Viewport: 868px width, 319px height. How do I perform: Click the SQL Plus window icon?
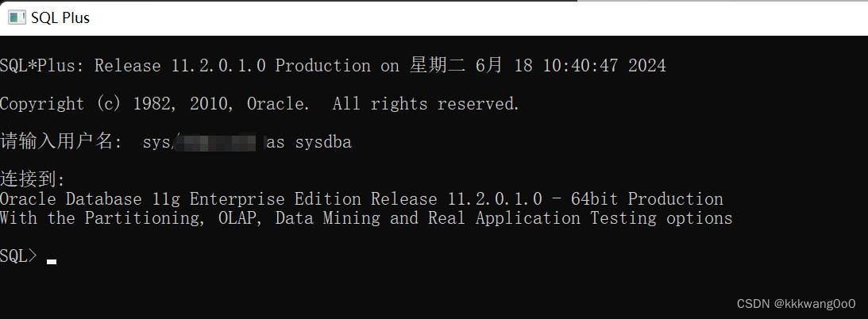pos(17,17)
